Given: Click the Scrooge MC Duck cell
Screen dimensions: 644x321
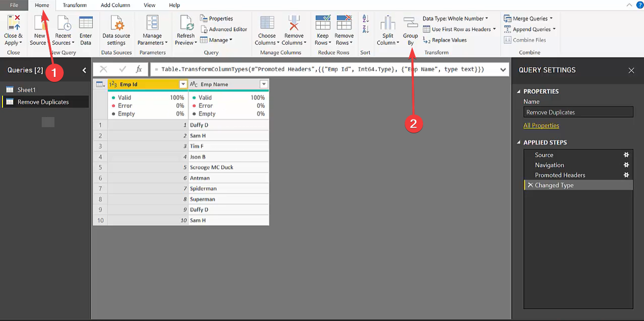Looking at the screenshot, I should click(x=229, y=167).
